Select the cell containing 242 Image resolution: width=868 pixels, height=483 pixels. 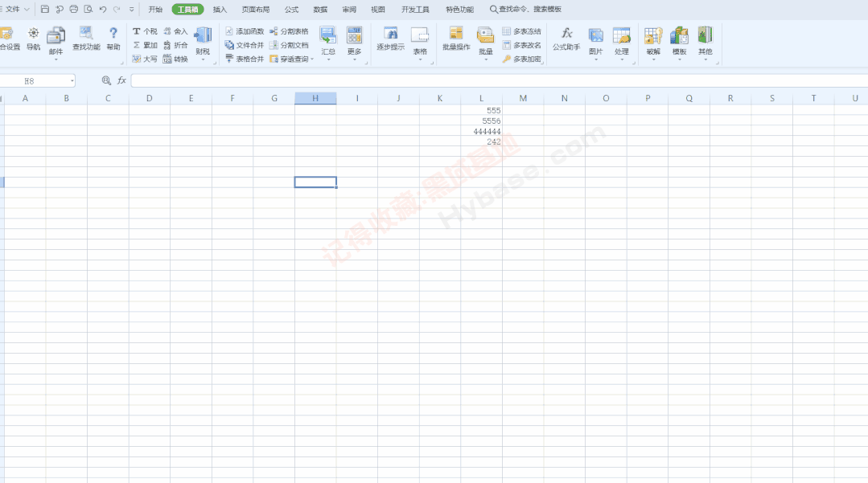[482, 141]
